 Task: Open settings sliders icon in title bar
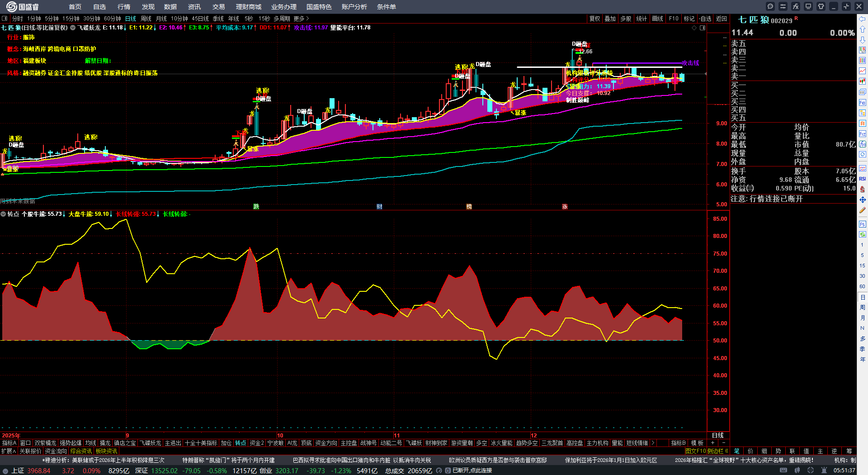coord(783,6)
